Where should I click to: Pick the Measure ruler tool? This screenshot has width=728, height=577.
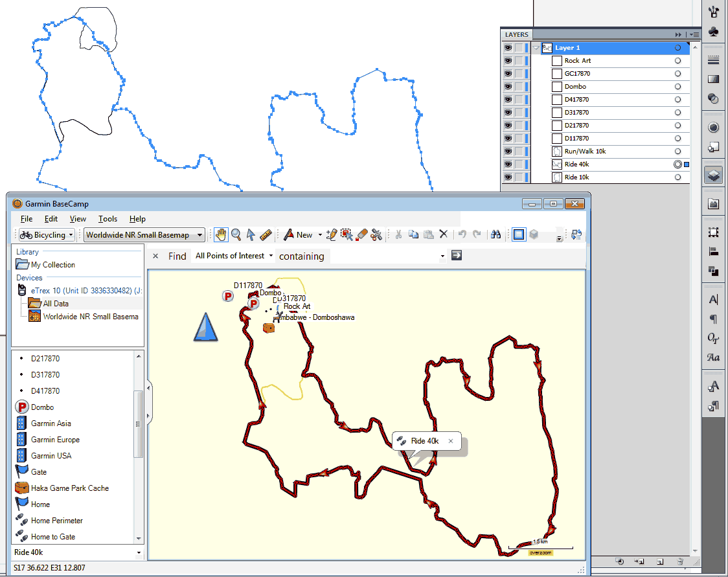click(x=266, y=234)
